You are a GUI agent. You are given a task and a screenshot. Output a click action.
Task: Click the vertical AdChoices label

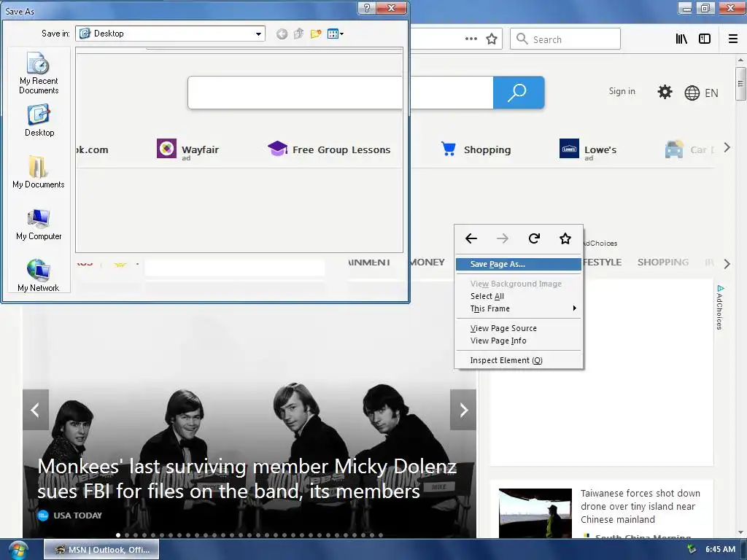[720, 307]
